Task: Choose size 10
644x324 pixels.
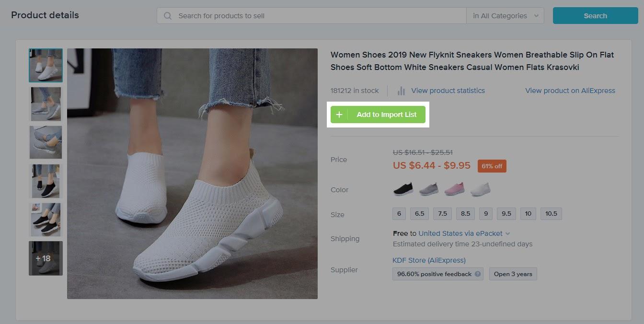Action: pos(528,214)
